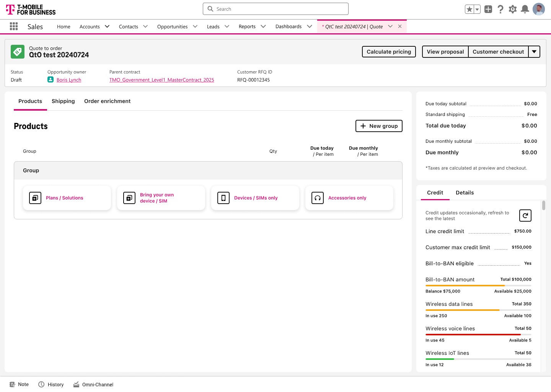
Task: Click Wireless IoT lines progress bar
Action: click(x=478, y=359)
